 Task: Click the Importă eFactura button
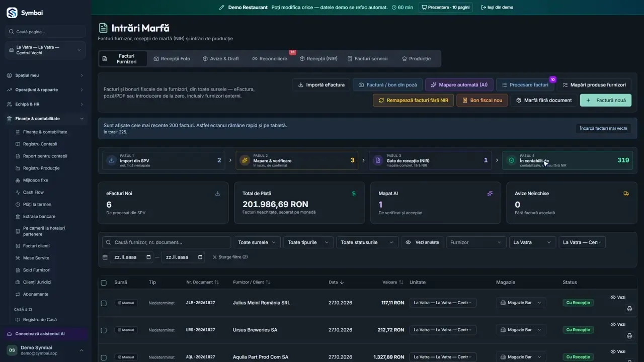[x=321, y=85]
